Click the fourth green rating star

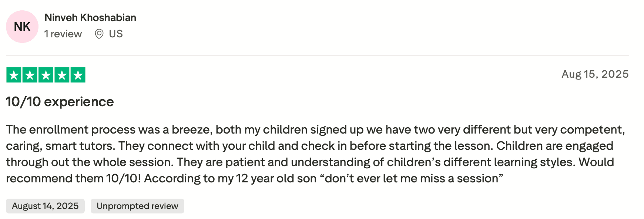tap(62, 75)
